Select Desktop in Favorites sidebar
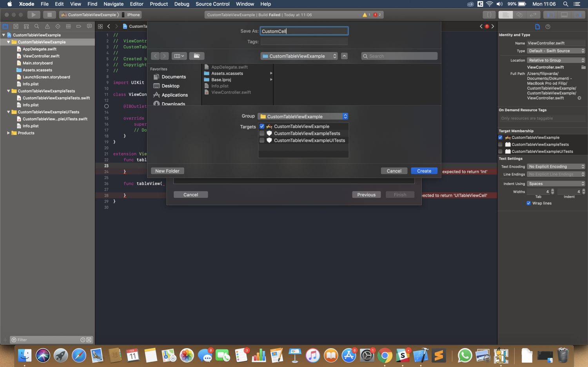This screenshot has width=588, height=367. coord(171,86)
